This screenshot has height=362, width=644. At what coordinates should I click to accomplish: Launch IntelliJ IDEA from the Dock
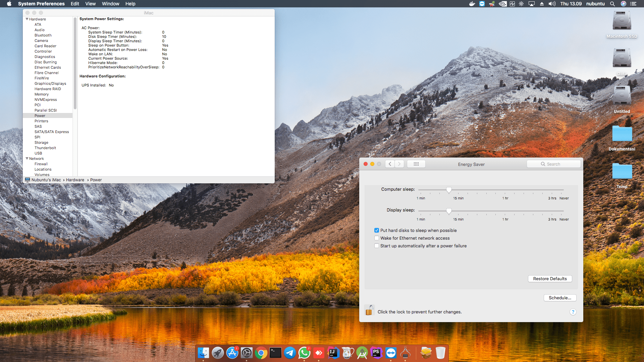(333, 353)
